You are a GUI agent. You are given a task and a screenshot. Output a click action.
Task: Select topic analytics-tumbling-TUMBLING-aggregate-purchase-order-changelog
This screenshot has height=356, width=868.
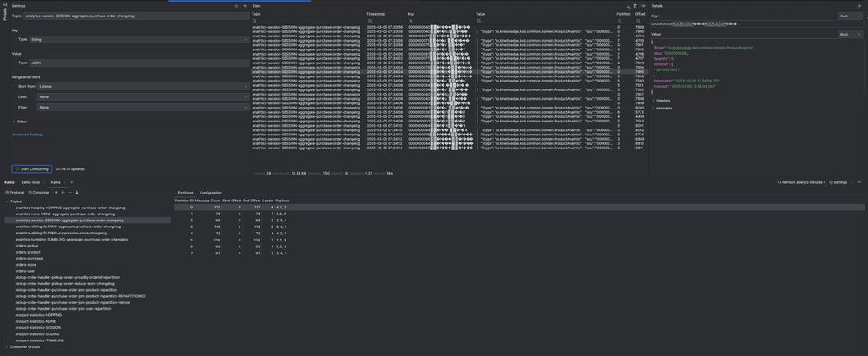[72, 239]
